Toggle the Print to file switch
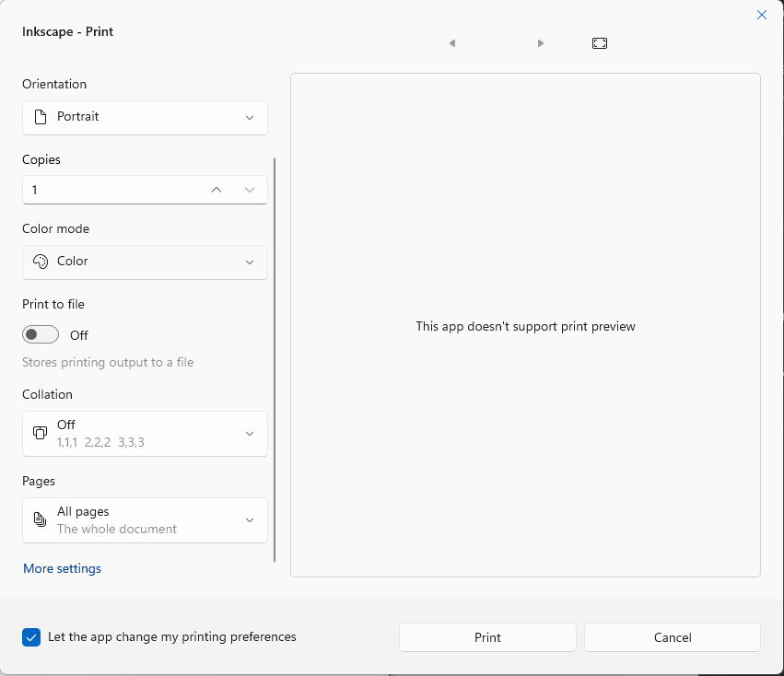The width and height of the screenshot is (784, 676). [41, 334]
